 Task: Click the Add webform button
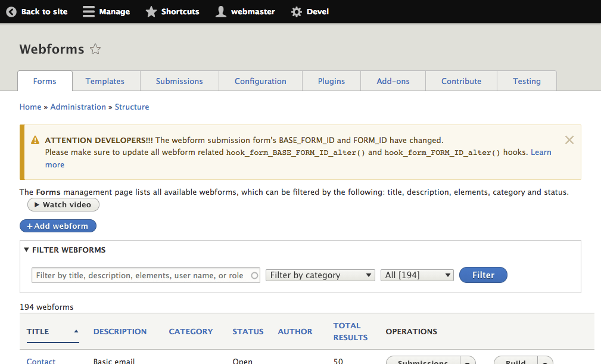point(58,225)
